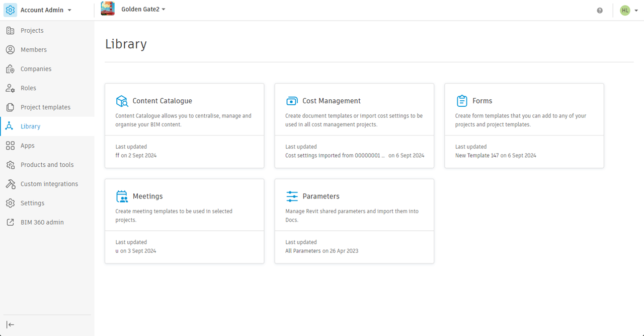Open the Forms library card title
Viewport: 644px width, 336px height.
click(x=482, y=101)
